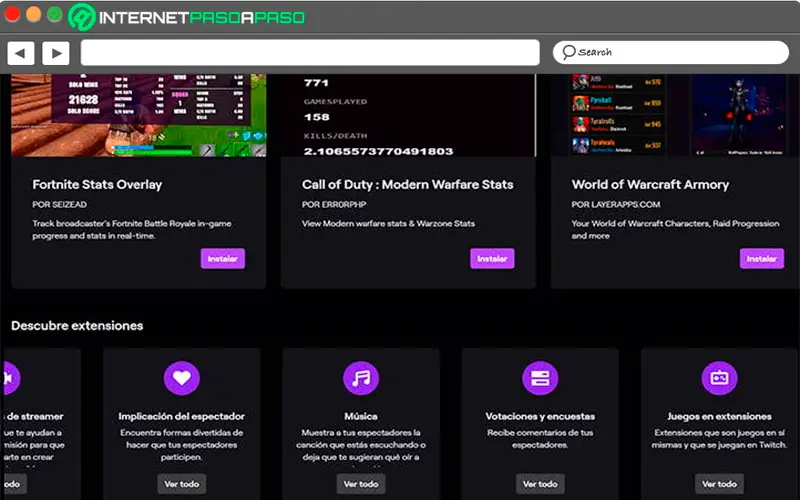Ver todo under Votaciones y encuestas
This screenshot has width=800, height=500.
540,484
